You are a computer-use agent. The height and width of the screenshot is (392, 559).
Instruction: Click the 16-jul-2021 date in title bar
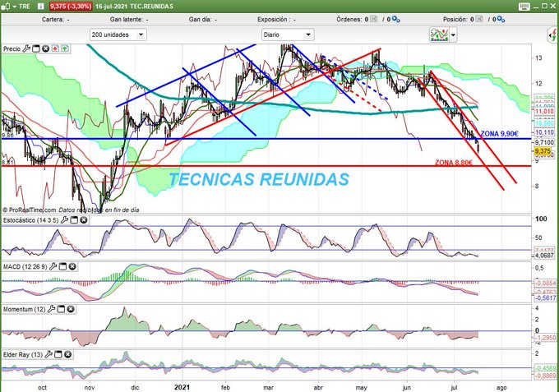(112, 7)
